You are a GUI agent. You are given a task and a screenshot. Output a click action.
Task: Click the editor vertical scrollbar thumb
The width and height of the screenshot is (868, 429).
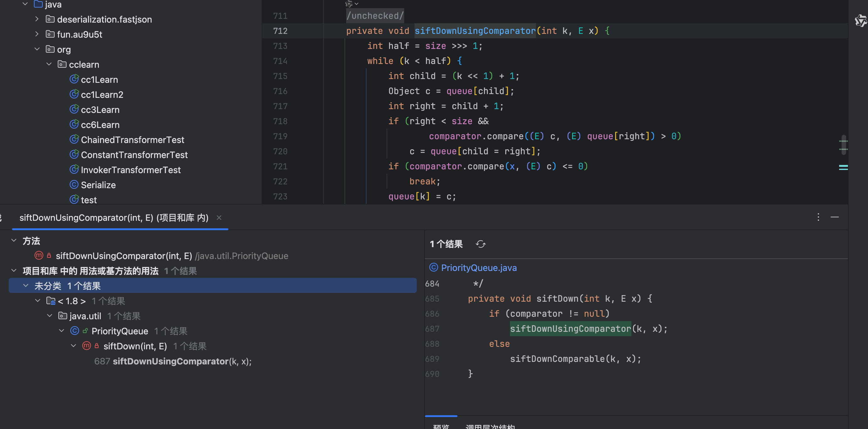844,145
